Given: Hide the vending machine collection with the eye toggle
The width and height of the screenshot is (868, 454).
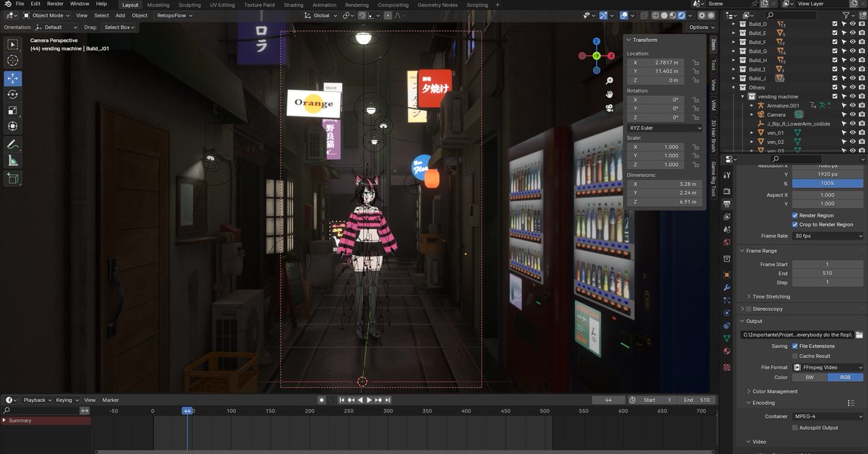Looking at the screenshot, I should pyautogui.click(x=853, y=96).
